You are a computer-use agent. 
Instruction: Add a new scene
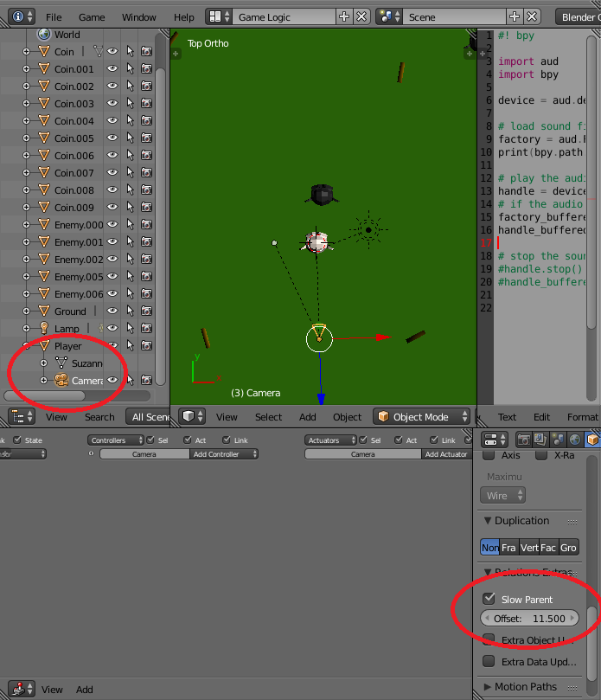pos(515,17)
